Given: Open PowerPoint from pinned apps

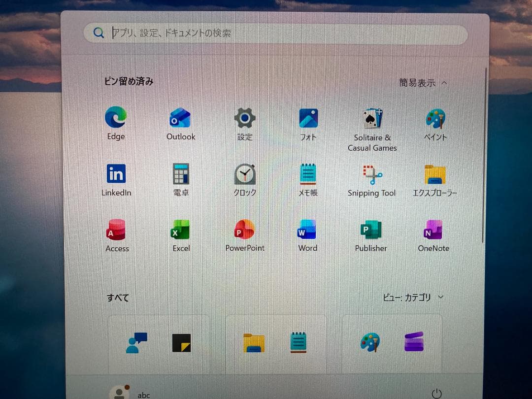Looking at the screenshot, I should point(245,236).
